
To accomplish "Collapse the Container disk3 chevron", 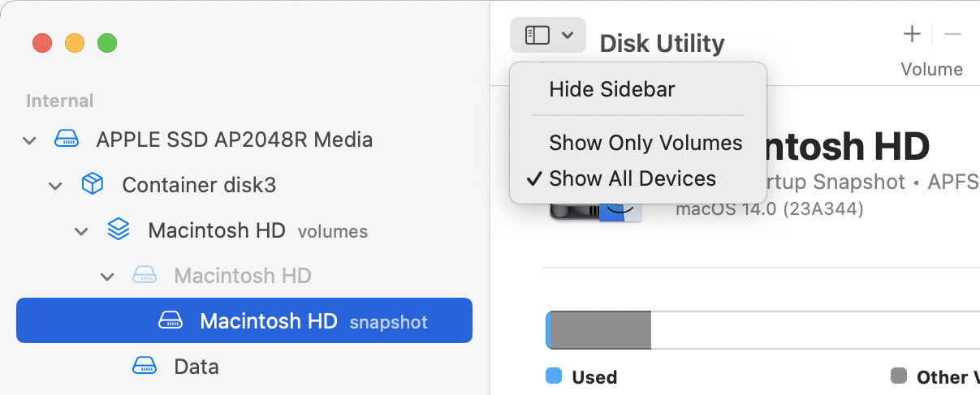I will pos(55,186).
